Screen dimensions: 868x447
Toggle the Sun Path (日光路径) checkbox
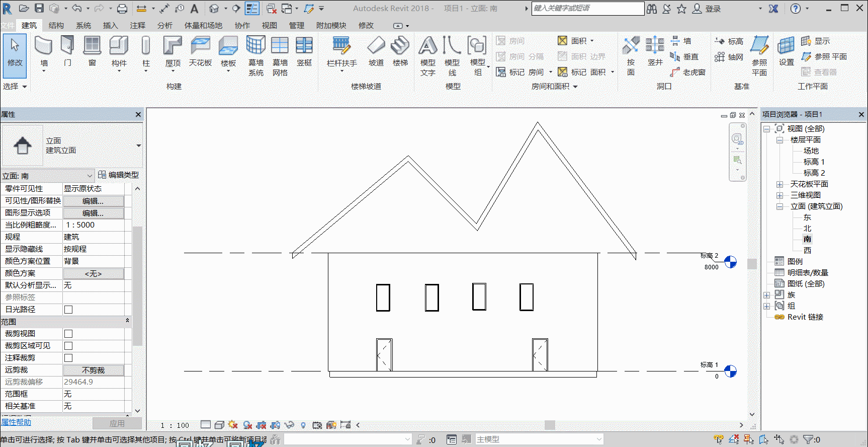(68, 310)
